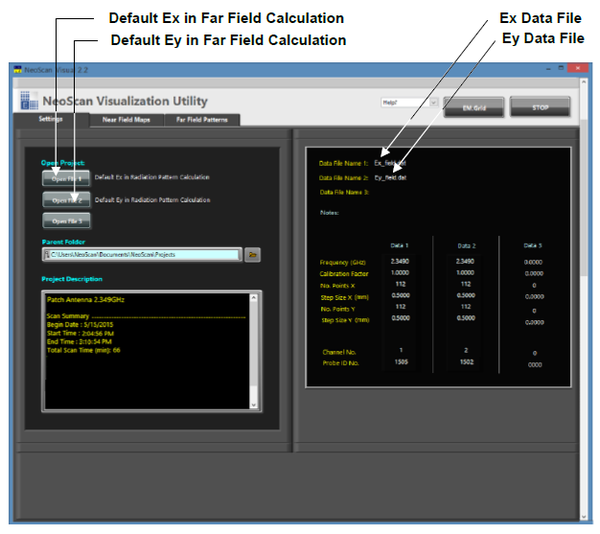The width and height of the screenshot is (600, 534).
Task: Open the Far Field Patterns tab
Action: point(202,120)
